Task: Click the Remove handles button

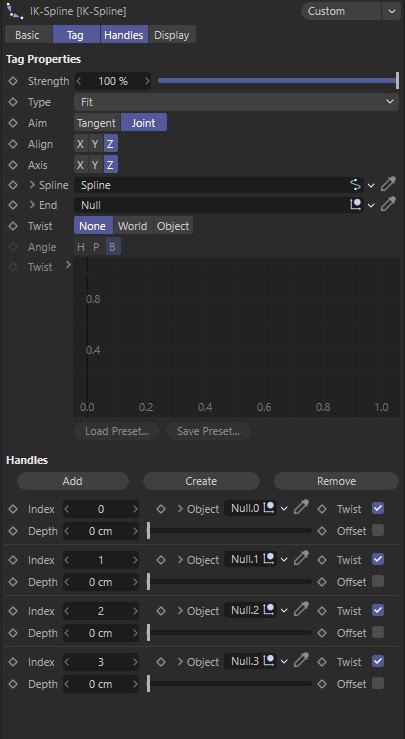Action: click(336, 481)
